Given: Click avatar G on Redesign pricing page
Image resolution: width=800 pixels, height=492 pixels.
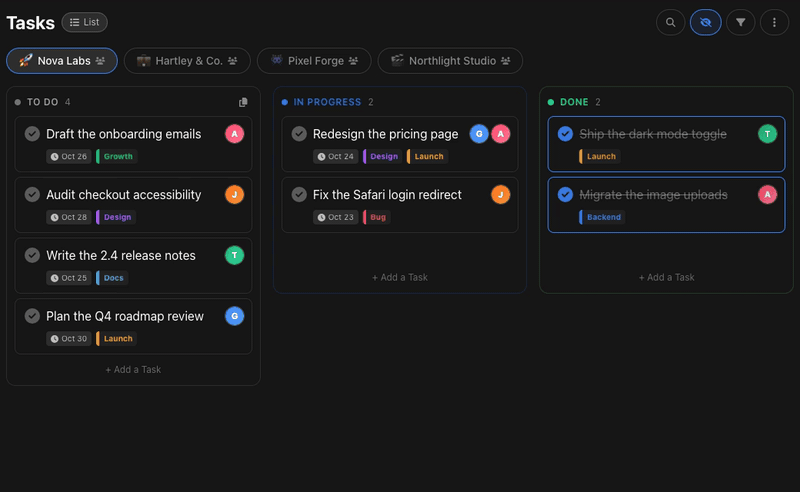Looking at the screenshot, I should point(479,134).
